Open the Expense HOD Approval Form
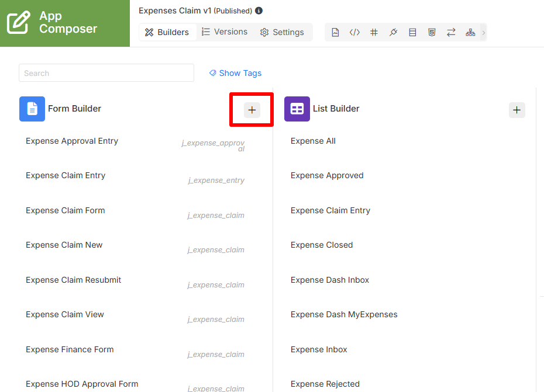 [x=82, y=384]
